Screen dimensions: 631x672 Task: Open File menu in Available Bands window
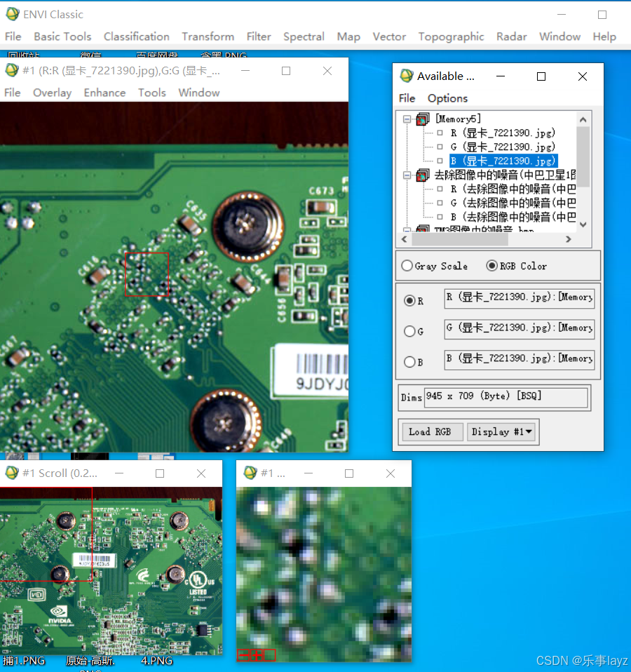click(x=407, y=99)
